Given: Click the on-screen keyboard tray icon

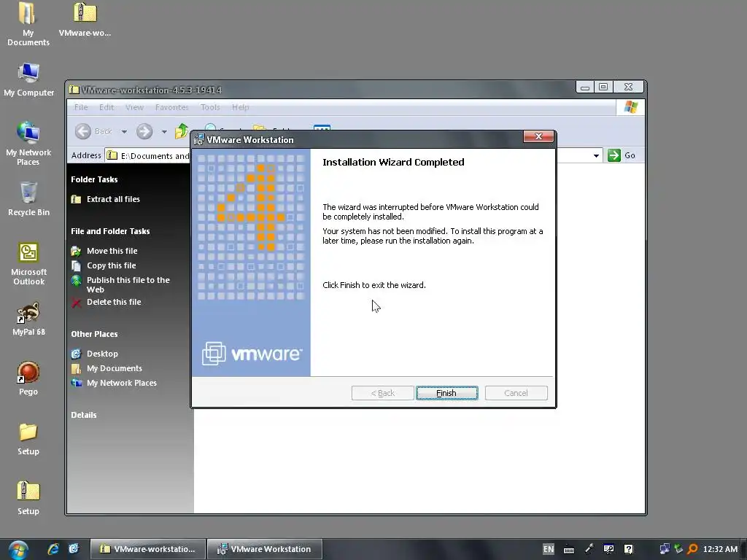Looking at the screenshot, I should tap(569, 550).
